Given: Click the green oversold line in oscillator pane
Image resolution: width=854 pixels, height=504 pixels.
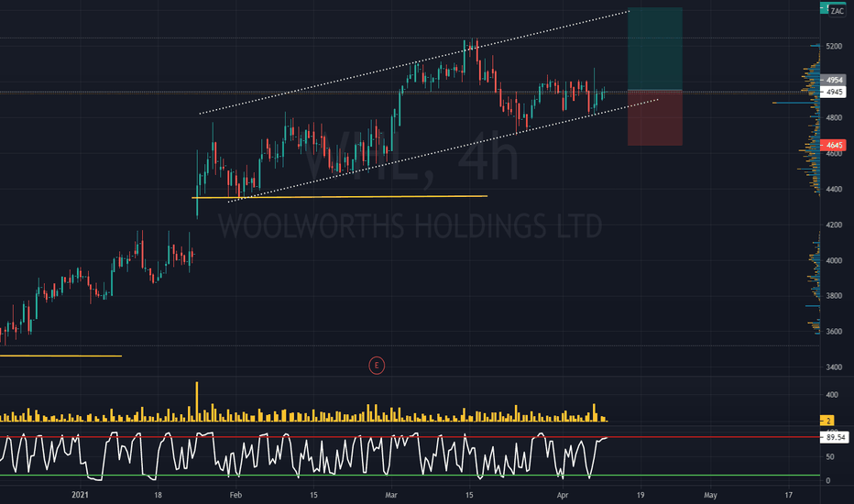Looking at the screenshot, I should coord(410,475).
